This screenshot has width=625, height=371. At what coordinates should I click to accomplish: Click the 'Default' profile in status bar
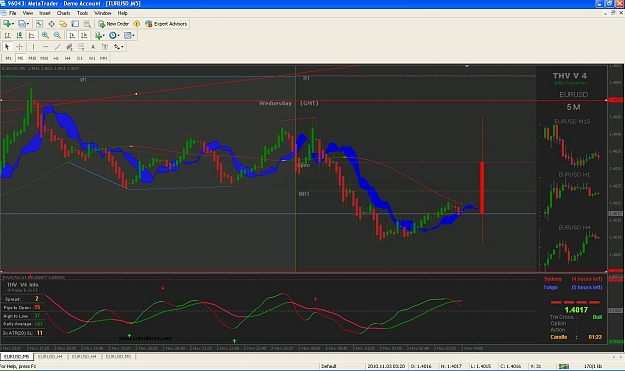click(329, 366)
